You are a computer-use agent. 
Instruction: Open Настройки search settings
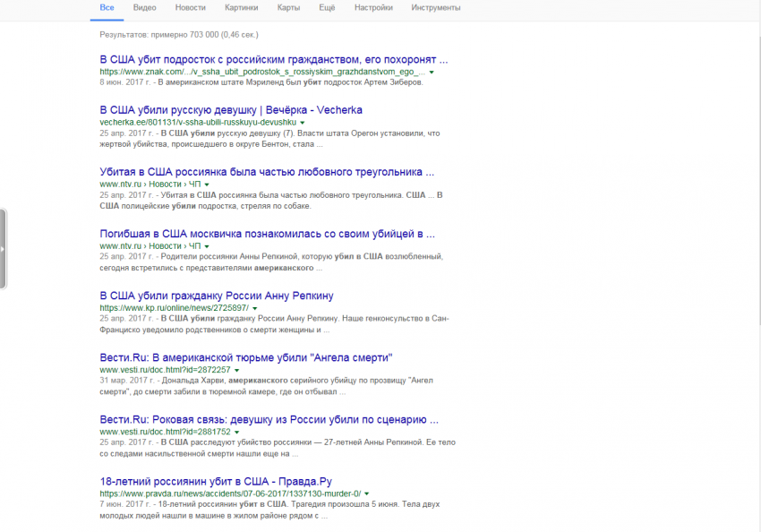372,8
